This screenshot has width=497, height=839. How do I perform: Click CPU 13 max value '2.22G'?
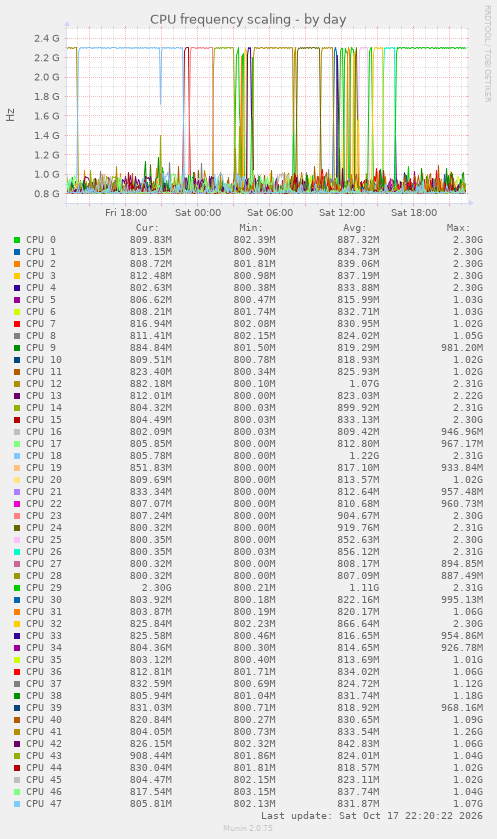[468, 395]
